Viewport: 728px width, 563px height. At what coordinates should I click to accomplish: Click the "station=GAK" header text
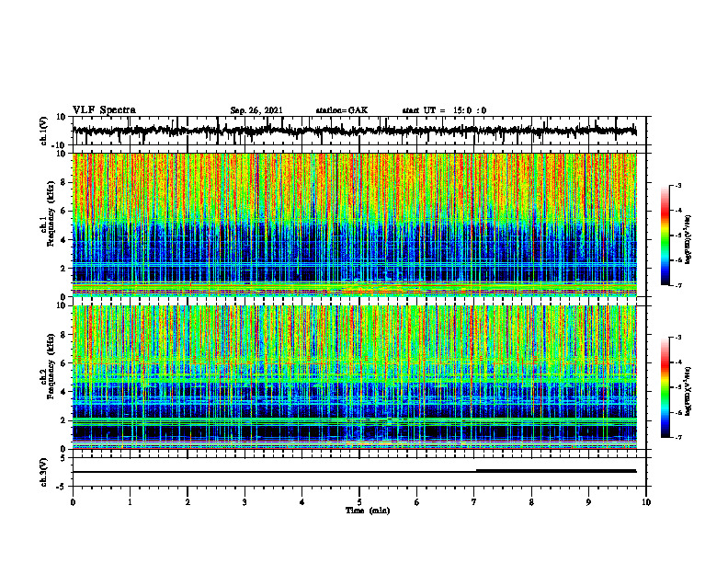pos(342,110)
